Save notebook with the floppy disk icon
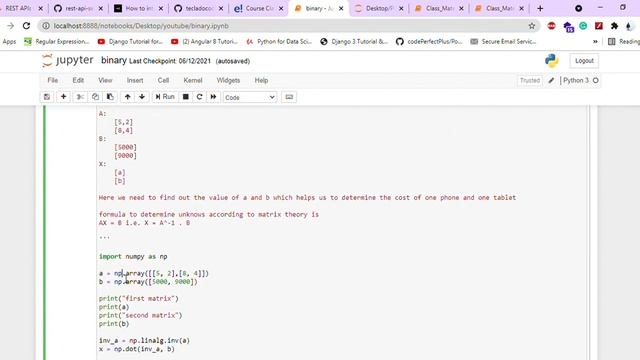The height and width of the screenshot is (360, 640). click(47, 97)
